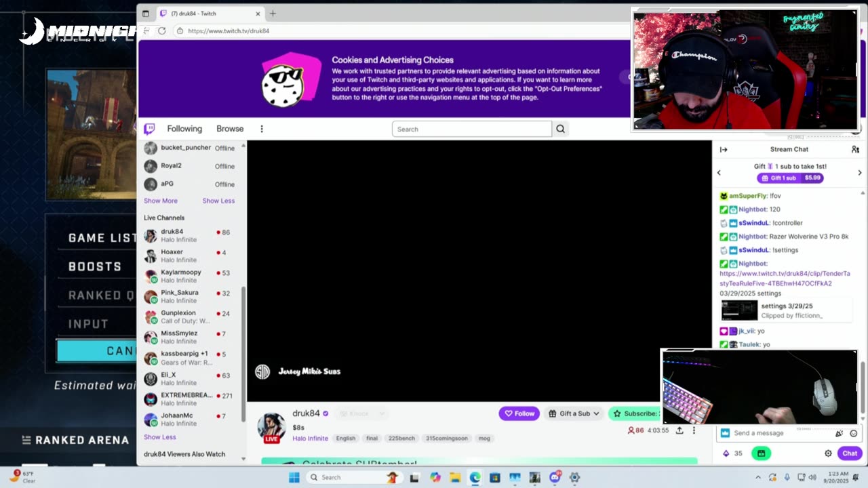Open the TenderTastyTeaRuleFive clip link in chat
Viewport: 868px width, 488px height.
[785, 279]
